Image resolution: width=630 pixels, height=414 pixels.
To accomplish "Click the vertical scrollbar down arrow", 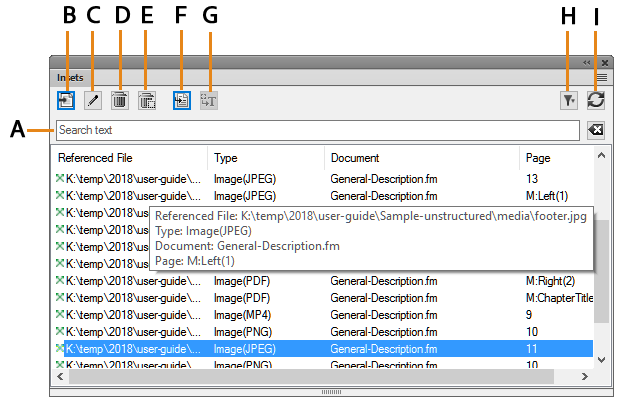I will point(601,359).
